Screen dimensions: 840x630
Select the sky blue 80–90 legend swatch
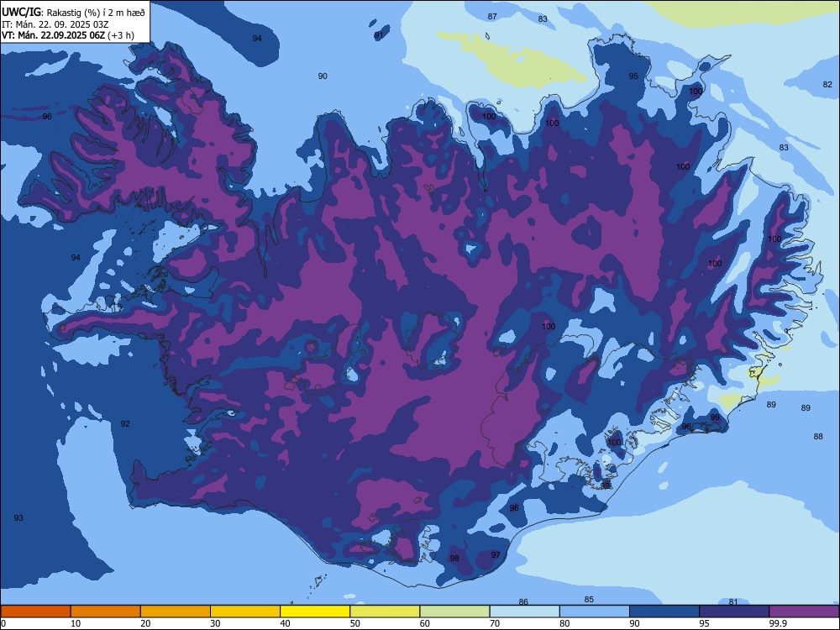point(595,612)
